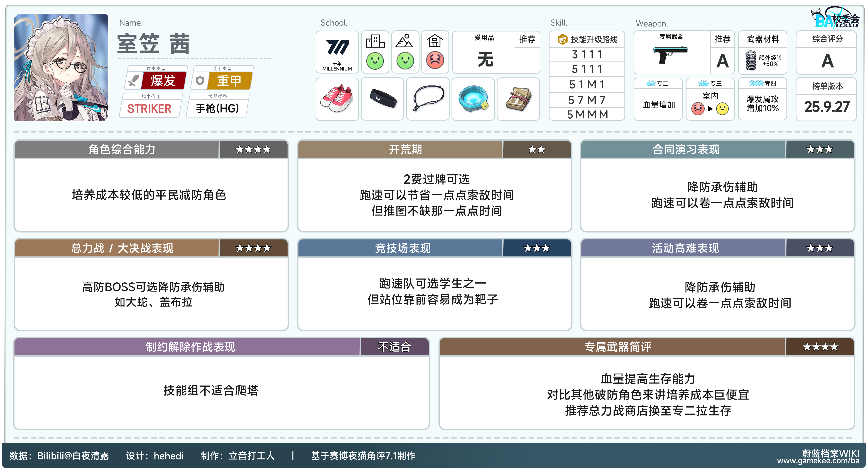Image resolution: width=868 pixels, height=470 pixels.
Task: Click the STRIKER role label
Action: pyautogui.click(x=149, y=109)
